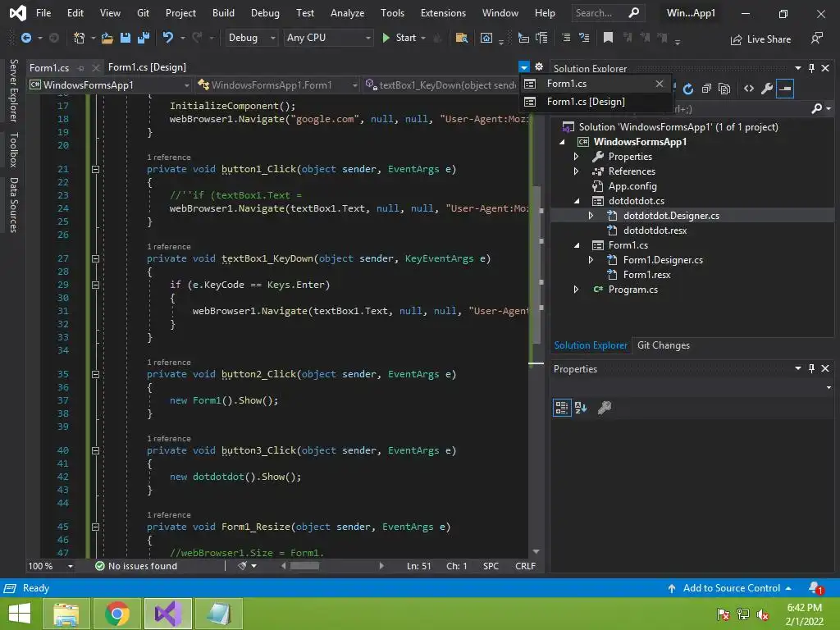Open the Analyze menu
Viewport: 840px width, 630px height.
point(347,13)
